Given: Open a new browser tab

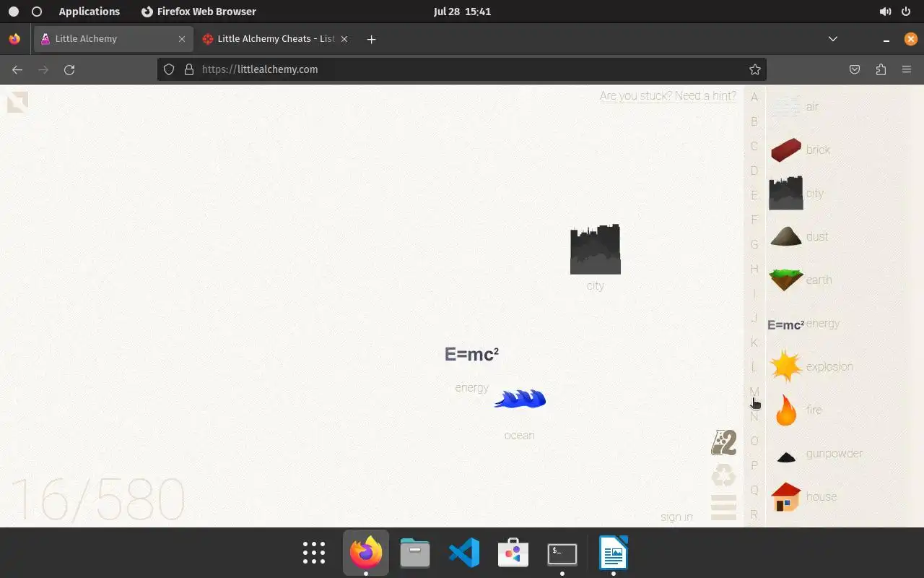Looking at the screenshot, I should coord(371,39).
